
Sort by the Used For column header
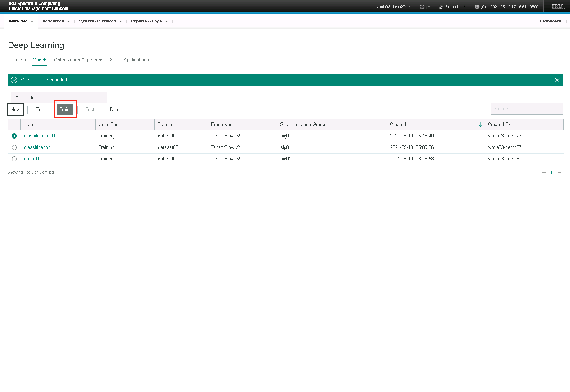[x=125, y=124]
